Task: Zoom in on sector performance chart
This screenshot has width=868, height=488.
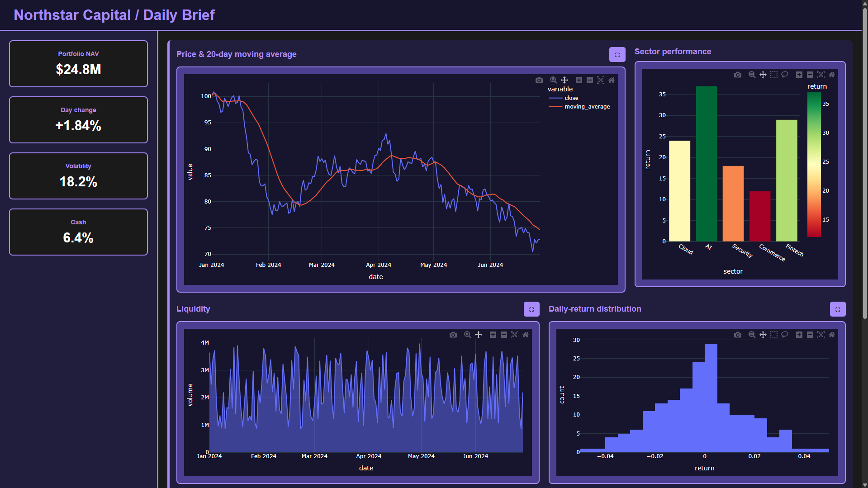Action: click(x=799, y=75)
